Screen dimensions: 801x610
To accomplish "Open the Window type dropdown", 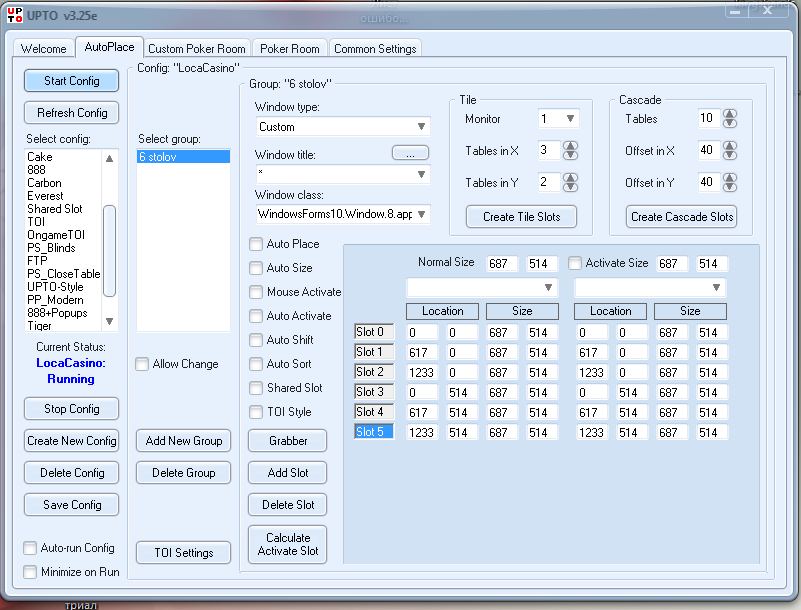I will pos(421,127).
